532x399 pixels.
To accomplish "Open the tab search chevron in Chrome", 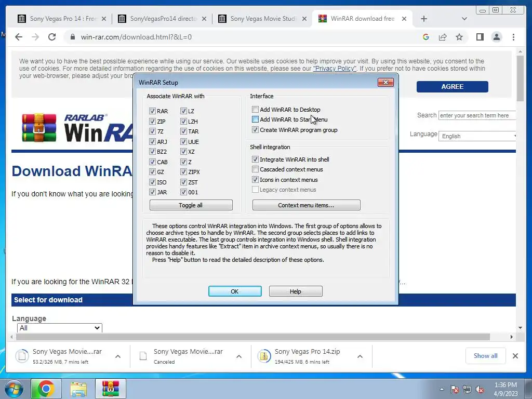I will [x=464, y=19].
